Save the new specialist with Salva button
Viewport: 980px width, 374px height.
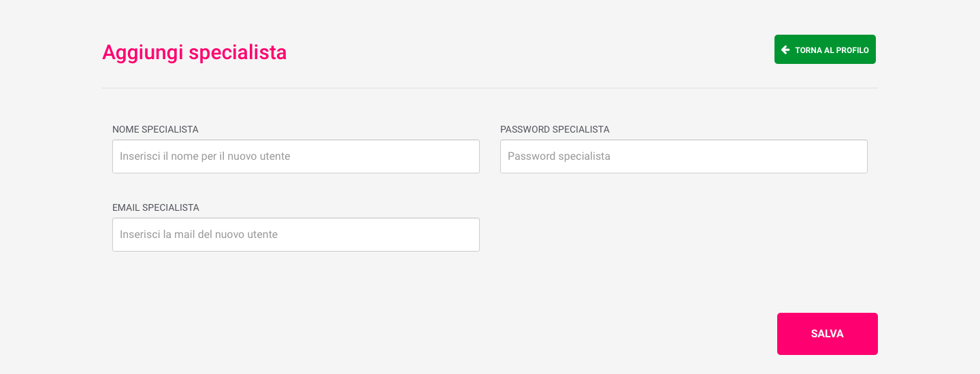[828, 334]
